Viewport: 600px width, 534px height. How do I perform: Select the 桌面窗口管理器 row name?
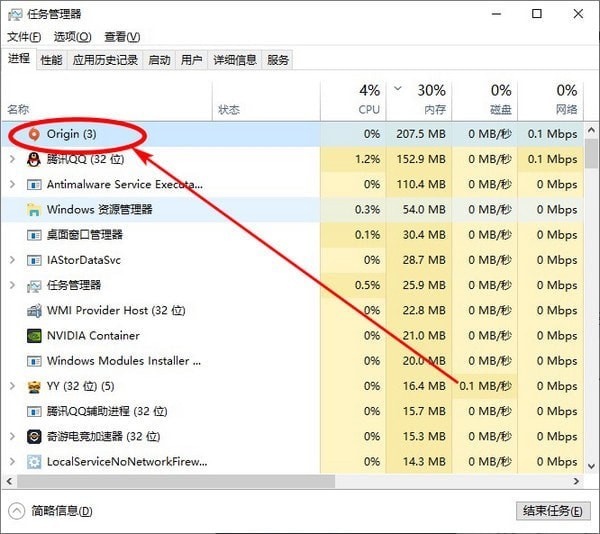(x=85, y=235)
